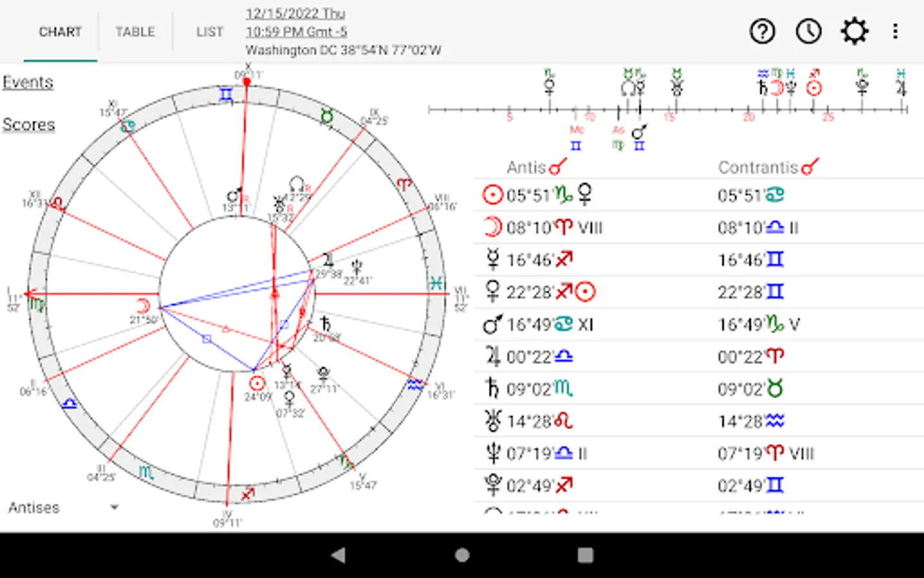
Task: Click the Pisces sign on wheel rim
Action: pos(436,283)
